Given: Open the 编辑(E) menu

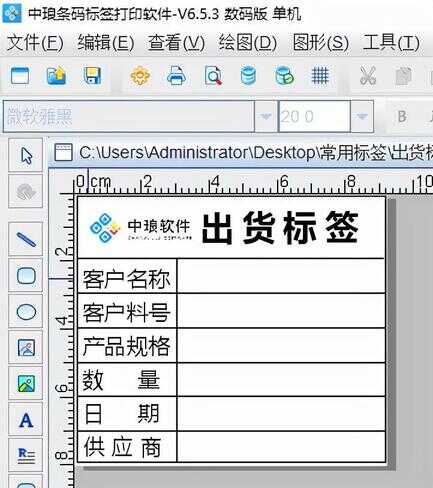Looking at the screenshot, I should click(x=106, y=43).
